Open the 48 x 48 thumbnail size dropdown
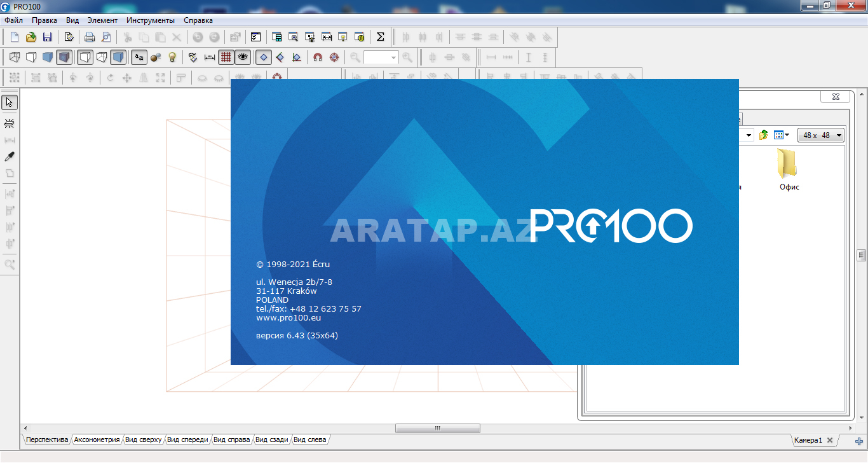The image size is (868, 463). click(x=821, y=135)
